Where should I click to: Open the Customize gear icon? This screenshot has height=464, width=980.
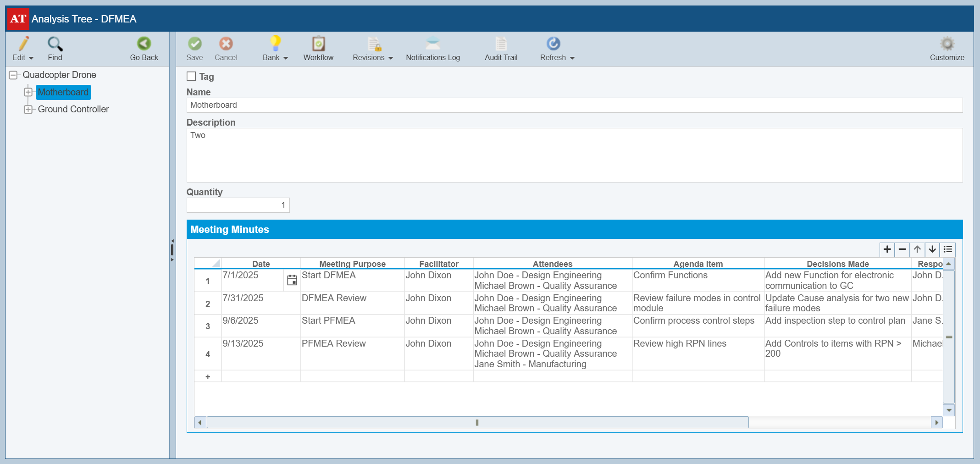(947, 44)
